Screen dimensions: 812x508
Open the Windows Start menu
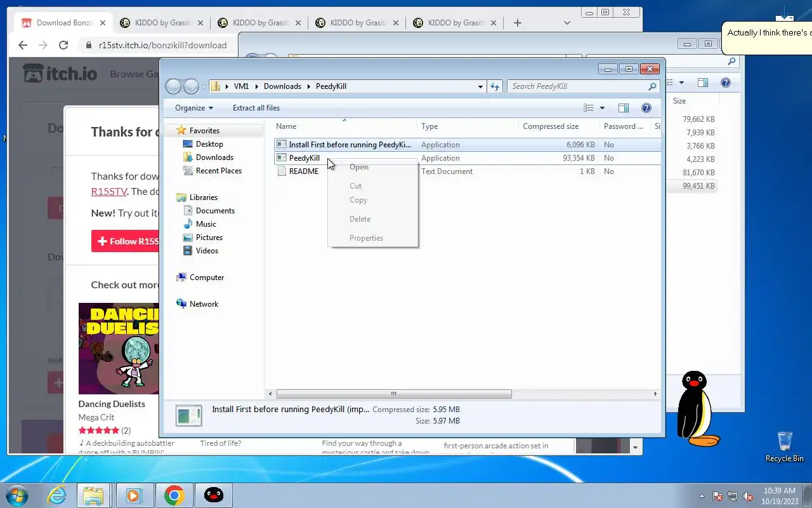[x=17, y=495]
